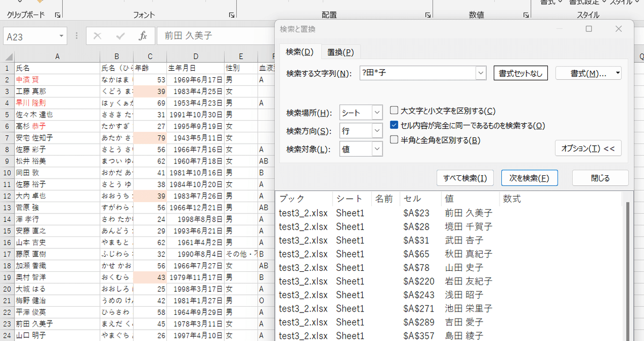Expand the Name Box dropdown arrow
This screenshot has height=341, width=644.
(x=62, y=36)
